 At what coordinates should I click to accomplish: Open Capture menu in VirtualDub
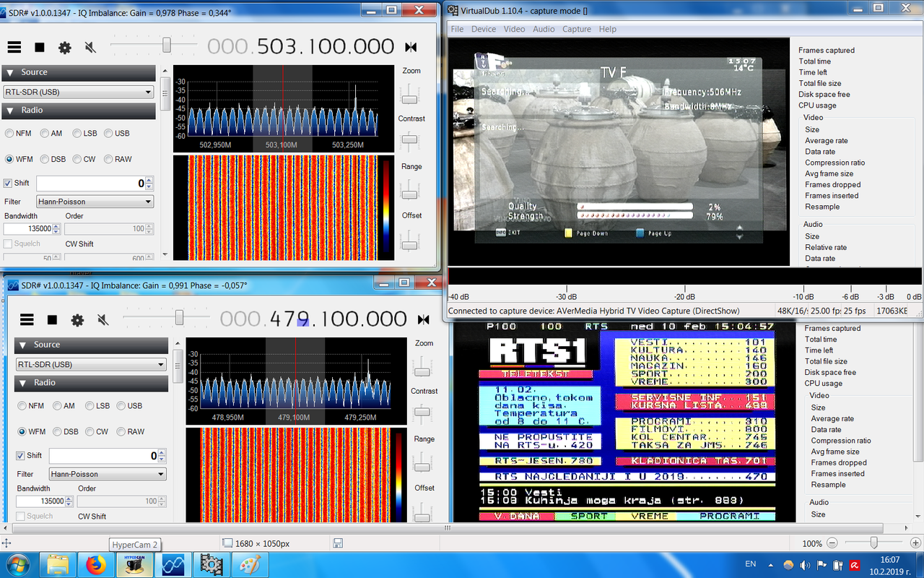(x=577, y=29)
